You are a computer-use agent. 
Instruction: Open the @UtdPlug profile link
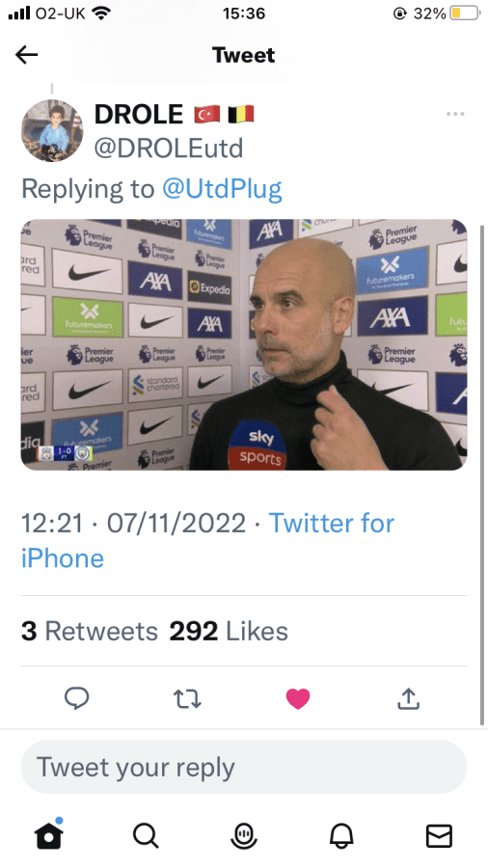[222, 189]
